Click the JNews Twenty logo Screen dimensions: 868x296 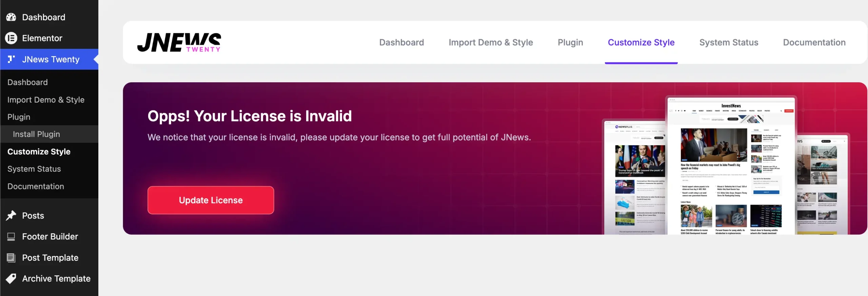coord(179,43)
